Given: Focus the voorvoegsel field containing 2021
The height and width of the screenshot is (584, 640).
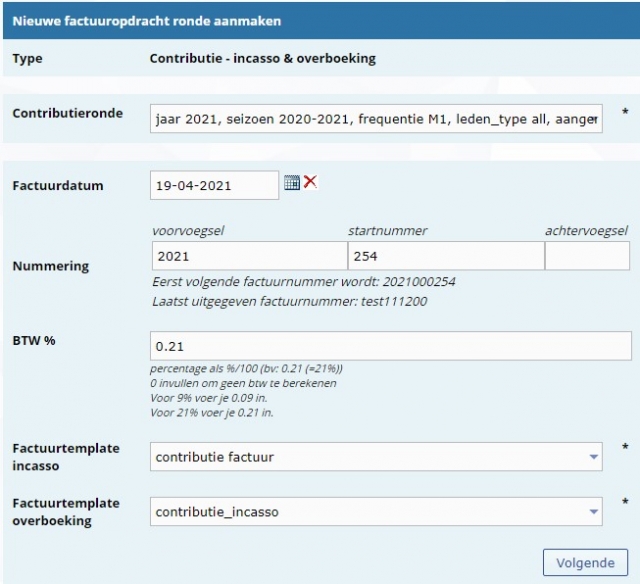Looking at the screenshot, I should tap(248, 256).
